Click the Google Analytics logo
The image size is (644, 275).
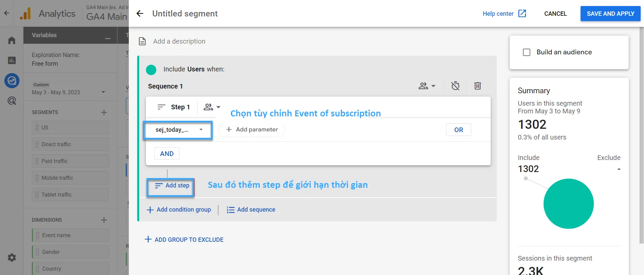[25, 13]
